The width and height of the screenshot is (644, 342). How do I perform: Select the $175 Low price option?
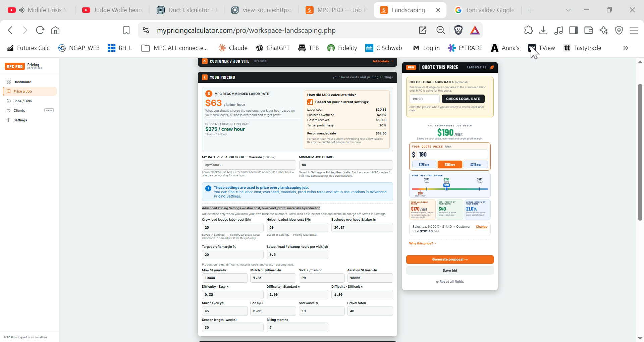424,165
